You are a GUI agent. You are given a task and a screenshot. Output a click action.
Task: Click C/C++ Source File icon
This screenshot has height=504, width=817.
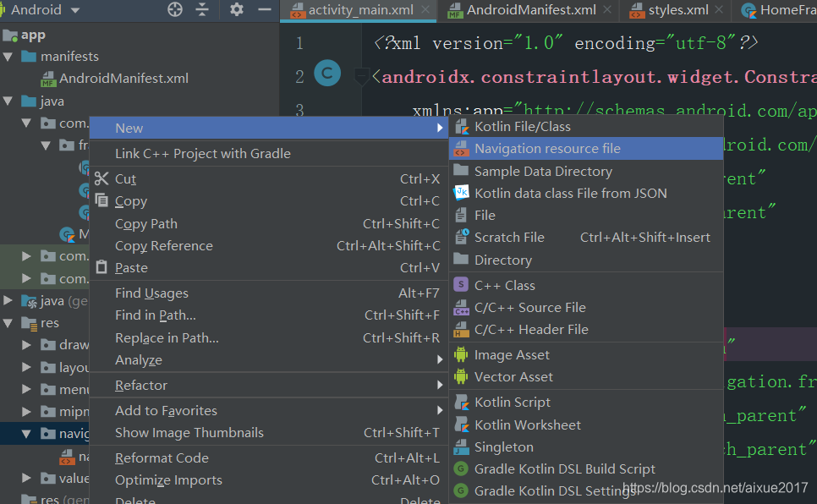(x=461, y=308)
